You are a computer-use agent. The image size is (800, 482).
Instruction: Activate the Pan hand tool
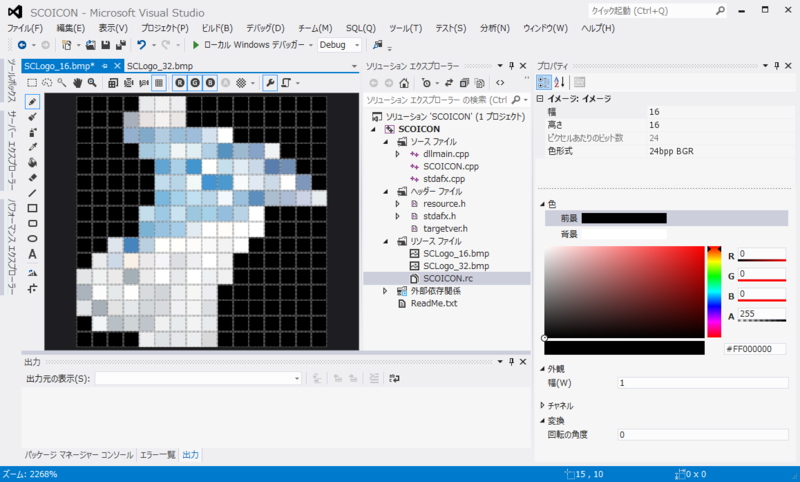[77, 83]
